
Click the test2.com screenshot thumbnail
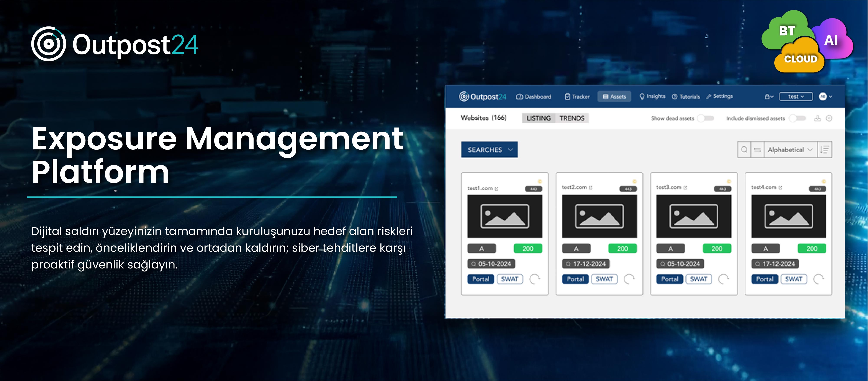coord(599,216)
